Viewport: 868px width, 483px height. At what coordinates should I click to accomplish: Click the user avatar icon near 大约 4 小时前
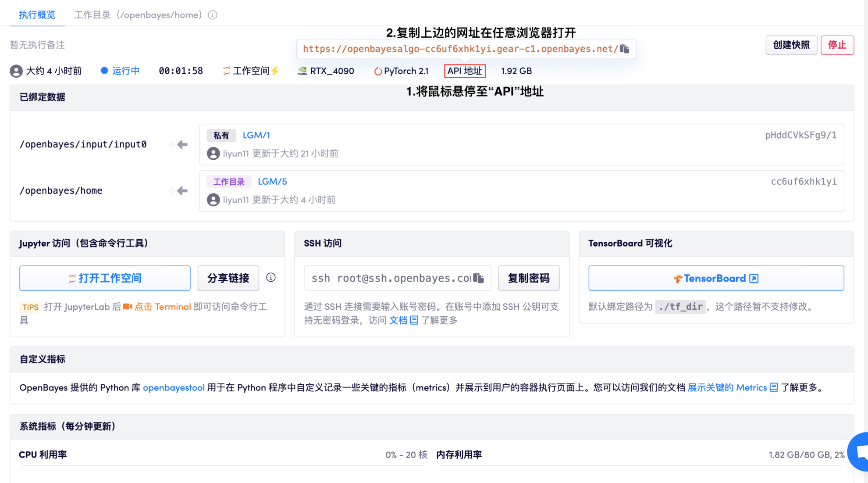(16, 71)
